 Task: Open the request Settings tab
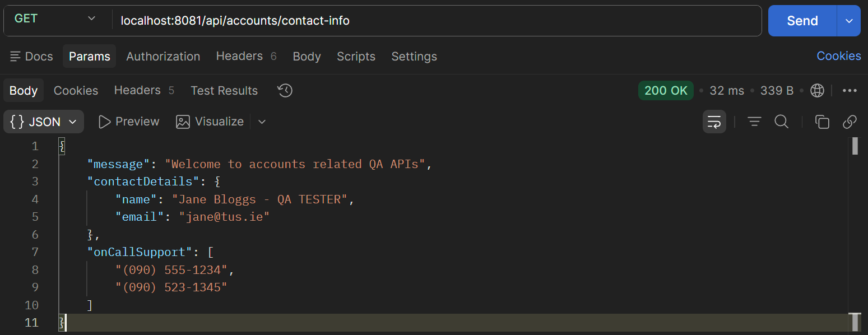[414, 57]
